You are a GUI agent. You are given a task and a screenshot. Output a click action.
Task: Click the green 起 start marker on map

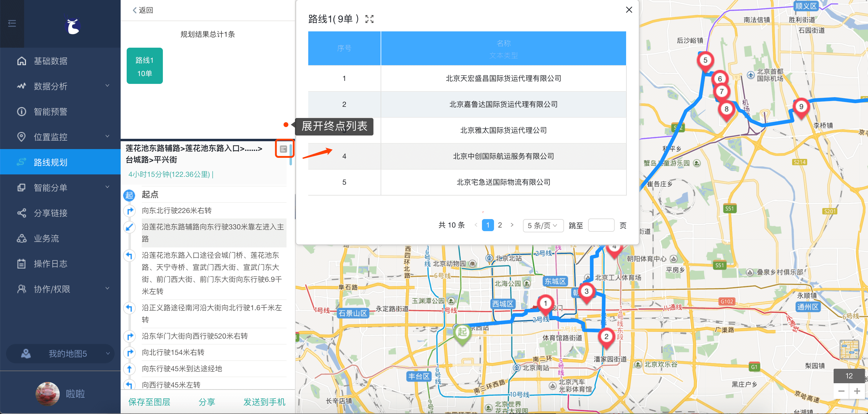coord(462,334)
